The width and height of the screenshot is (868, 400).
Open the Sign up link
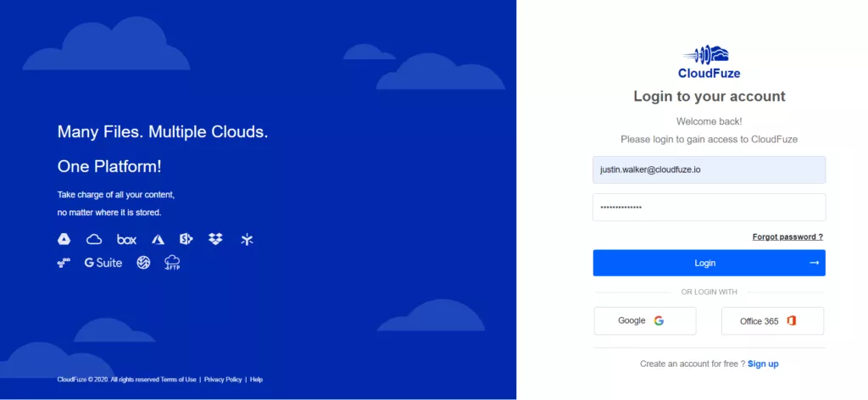tap(763, 364)
